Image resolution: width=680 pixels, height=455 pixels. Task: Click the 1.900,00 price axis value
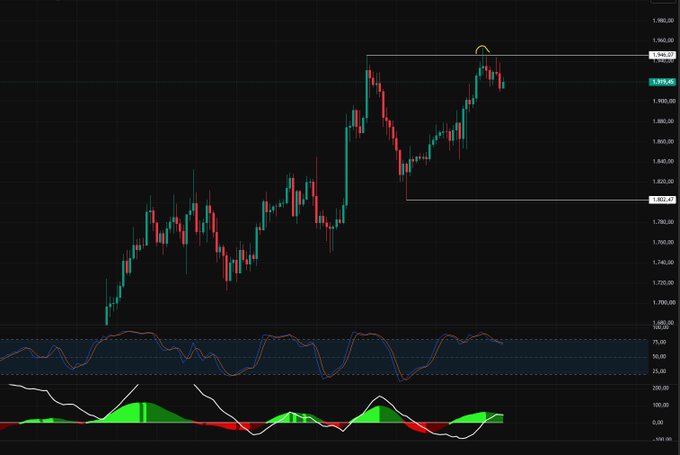[664, 101]
